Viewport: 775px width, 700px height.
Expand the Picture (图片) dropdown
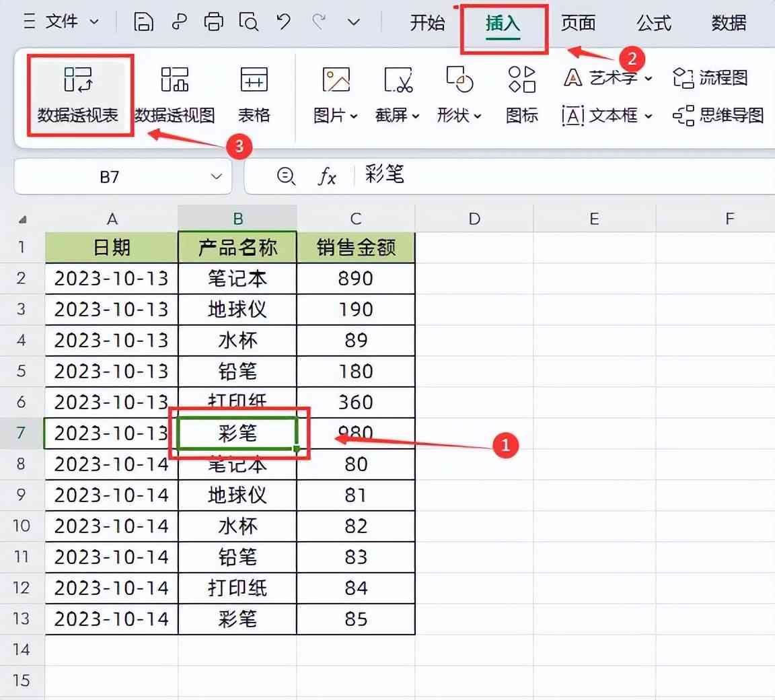tap(335, 116)
